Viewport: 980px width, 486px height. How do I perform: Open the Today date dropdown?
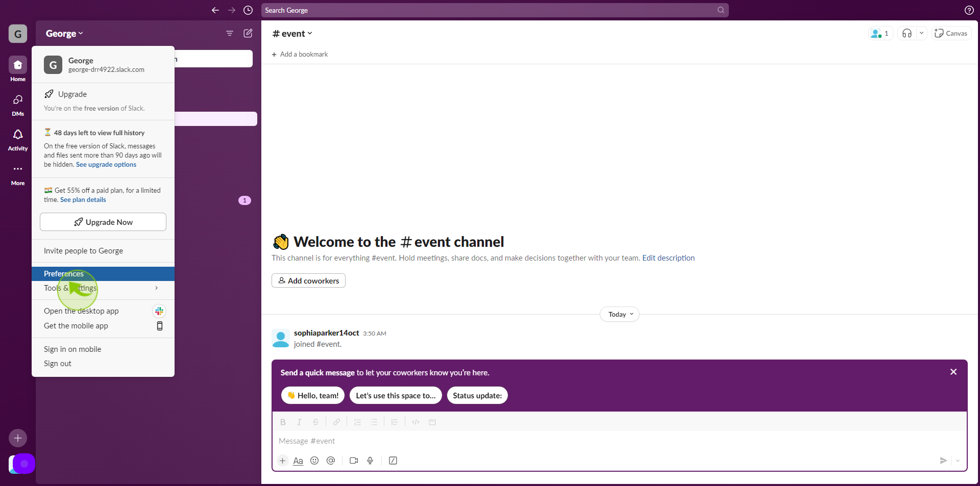pos(620,315)
